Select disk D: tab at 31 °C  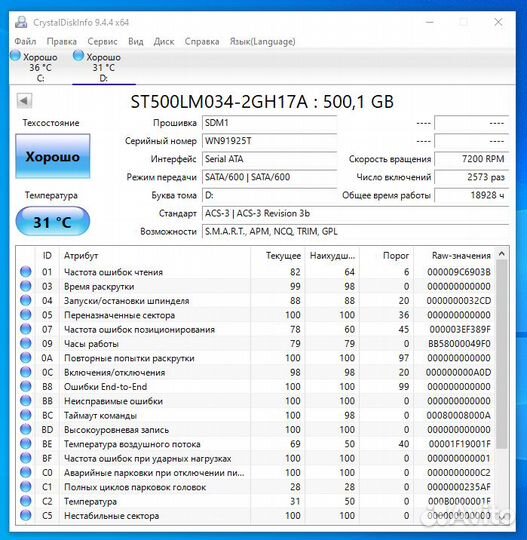pyautogui.click(x=103, y=67)
